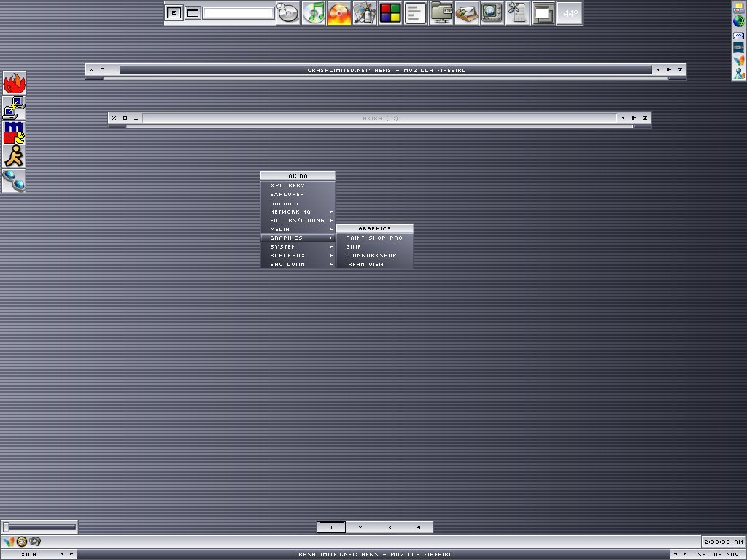Launch the mIRC icon in left dock
This screenshot has height=560, width=747.
(15, 132)
